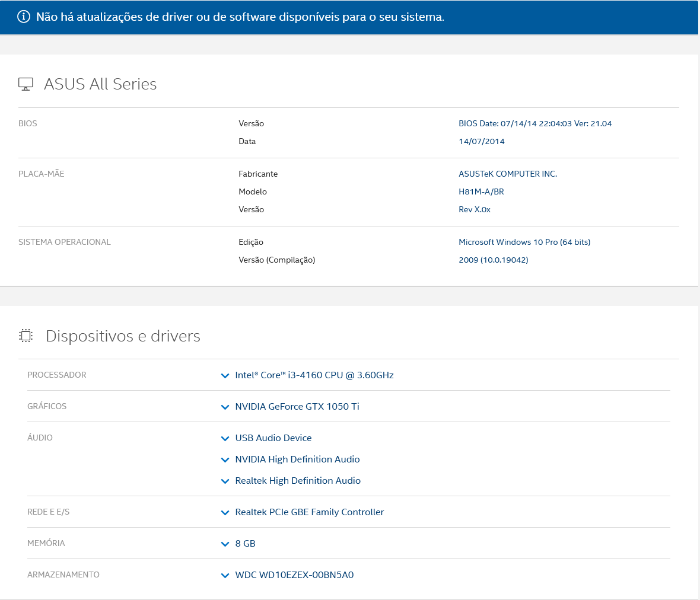The width and height of the screenshot is (700, 600).
Task: Click the ÁUDIO row label
Action: pyautogui.click(x=40, y=438)
